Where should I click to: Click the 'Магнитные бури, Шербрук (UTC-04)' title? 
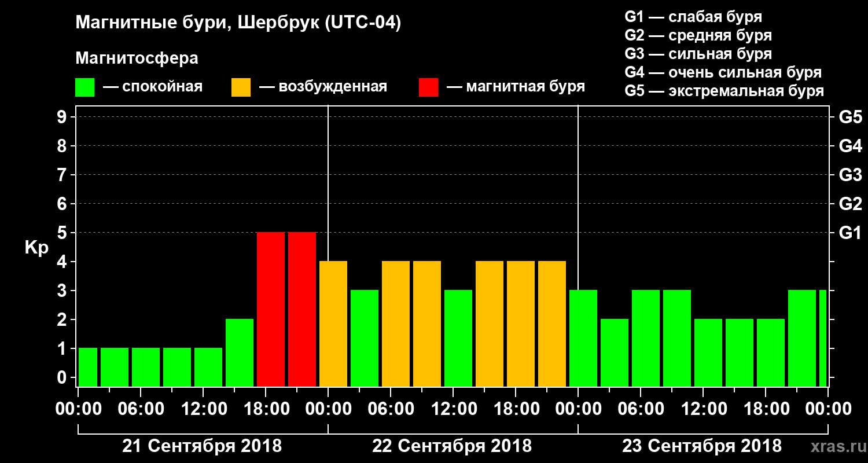[238, 24]
